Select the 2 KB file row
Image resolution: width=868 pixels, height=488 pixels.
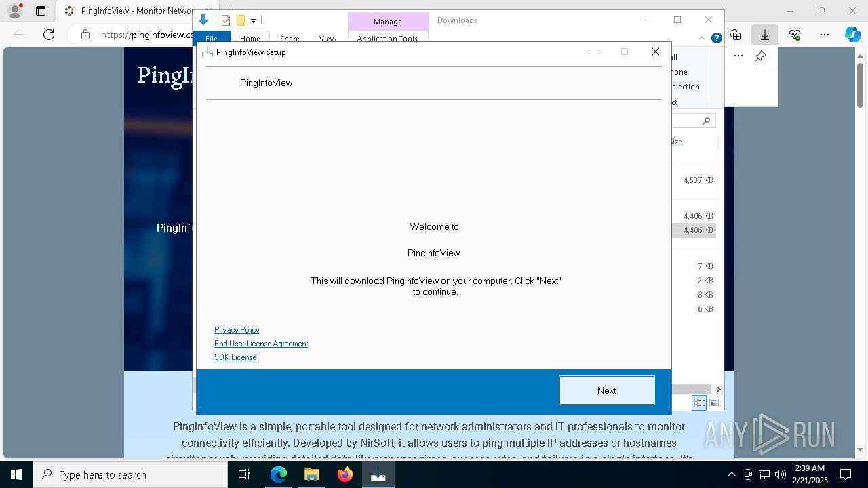click(694, 281)
